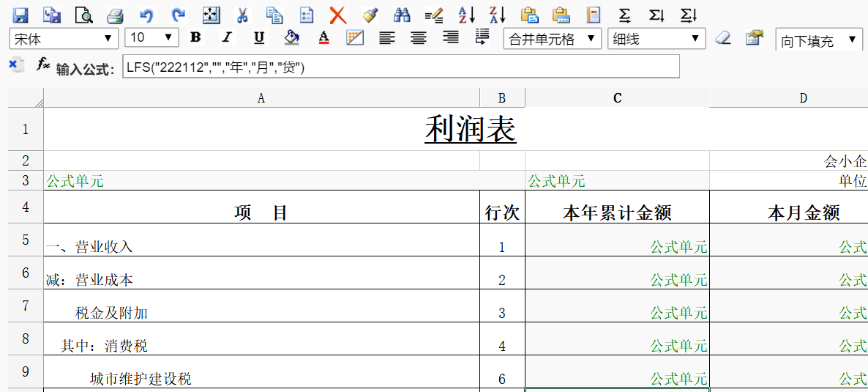Screen dimensions: 868x392
Task: Click the red X delete icon
Action: pos(337,15)
